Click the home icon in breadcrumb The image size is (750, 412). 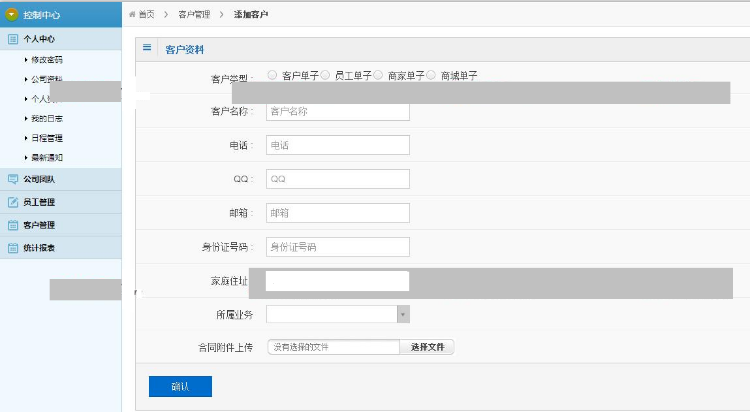click(132, 14)
